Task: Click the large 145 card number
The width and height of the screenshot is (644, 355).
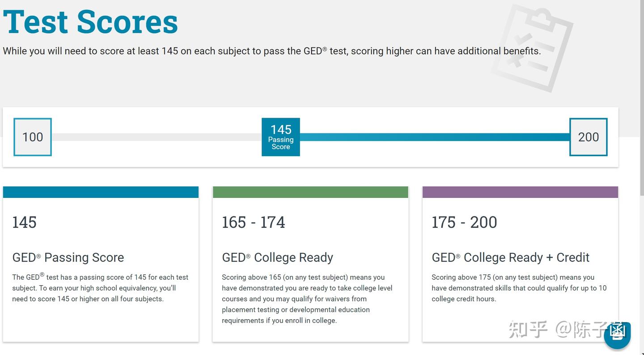Action: point(24,222)
